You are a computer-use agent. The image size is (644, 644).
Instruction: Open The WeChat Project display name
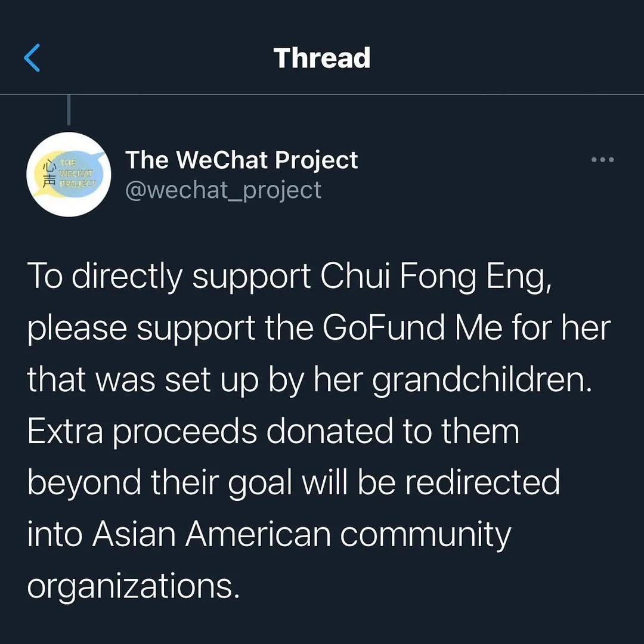click(x=241, y=160)
